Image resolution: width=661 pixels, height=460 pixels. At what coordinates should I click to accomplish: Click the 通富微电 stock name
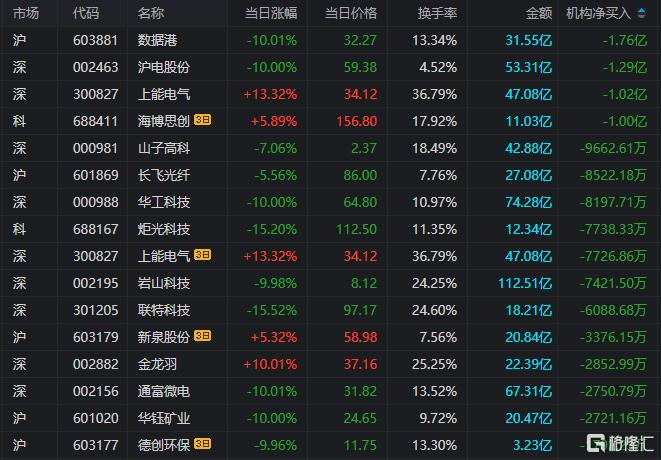(164, 389)
